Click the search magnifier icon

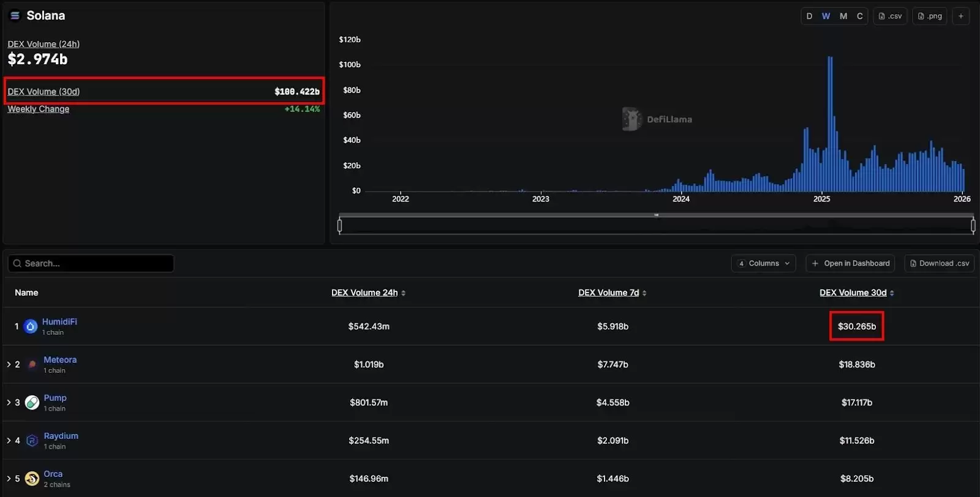point(17,264)
